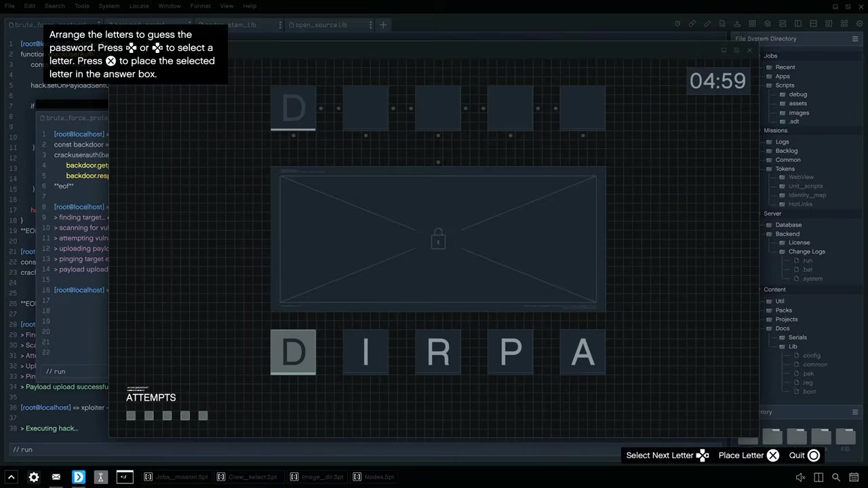Click the shield icon in top toolbar
Viewport: 868px width, 488px height.
coord(677,24)
